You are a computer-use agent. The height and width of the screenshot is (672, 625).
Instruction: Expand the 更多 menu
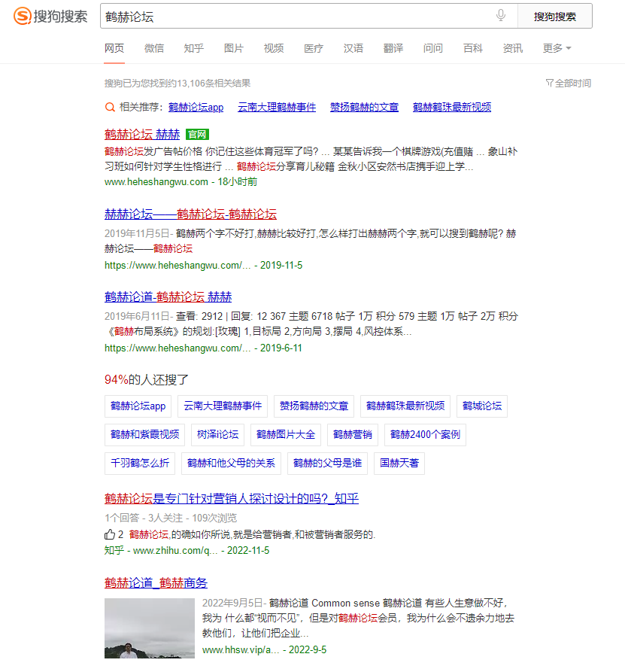pyautogui.click(x=557, y=48)
